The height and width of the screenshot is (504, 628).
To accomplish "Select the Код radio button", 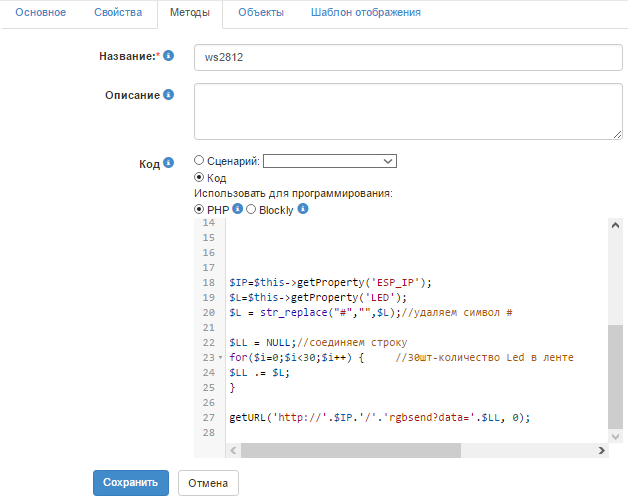I will [x=199, y=177].
